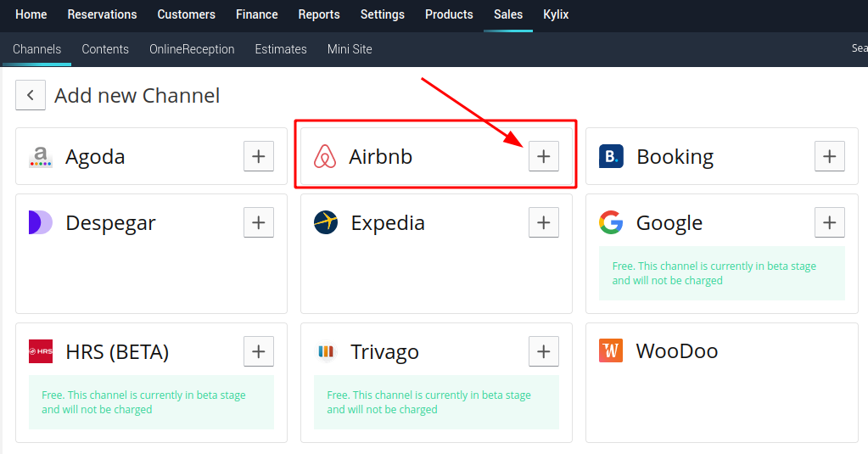This screenshot has height=454, width=868.
Task: Add the Trivago channel via plus icon
Action: tap(544, 351)
